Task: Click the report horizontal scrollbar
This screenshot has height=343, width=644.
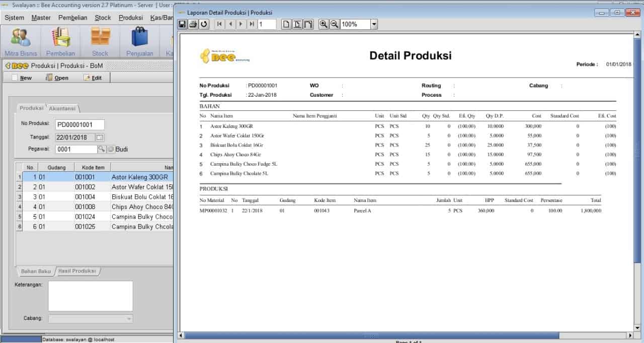Action: coord(372,335)
